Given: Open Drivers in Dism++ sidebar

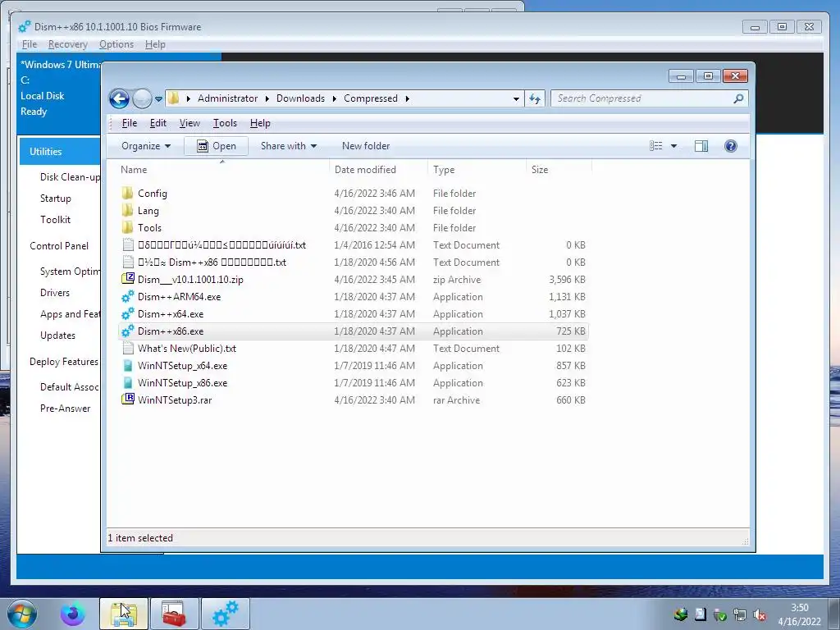Looking at the screenshot, I should [x=55, y=293].
